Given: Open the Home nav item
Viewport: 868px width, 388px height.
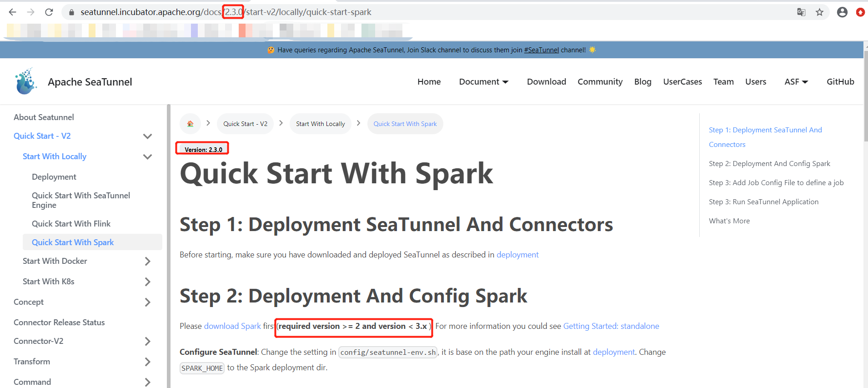Looking at the screenshot, I should 429,81.
